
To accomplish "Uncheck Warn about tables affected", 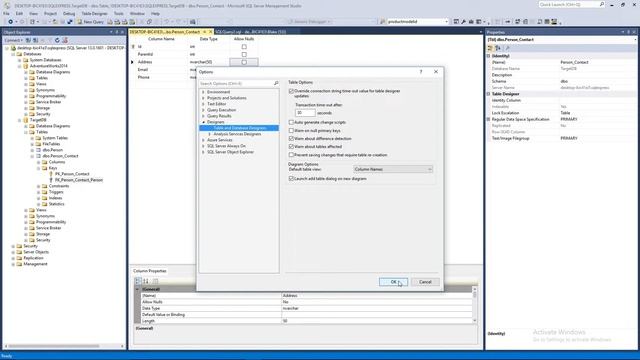I will (x=291, y=147).
